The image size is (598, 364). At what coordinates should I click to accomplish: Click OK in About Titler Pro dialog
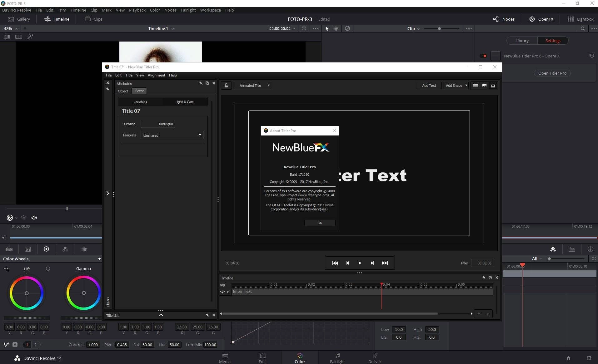[x=320, y=223]
